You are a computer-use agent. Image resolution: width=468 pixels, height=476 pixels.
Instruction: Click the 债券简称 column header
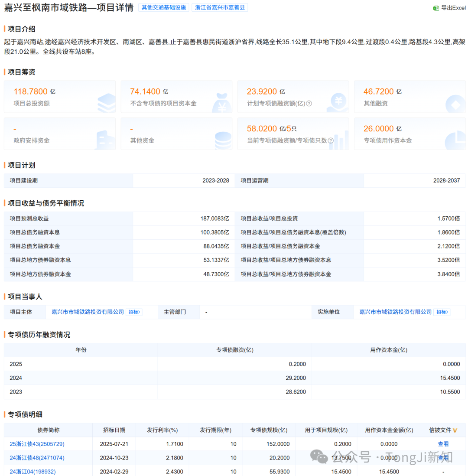[x=48, y=430]
